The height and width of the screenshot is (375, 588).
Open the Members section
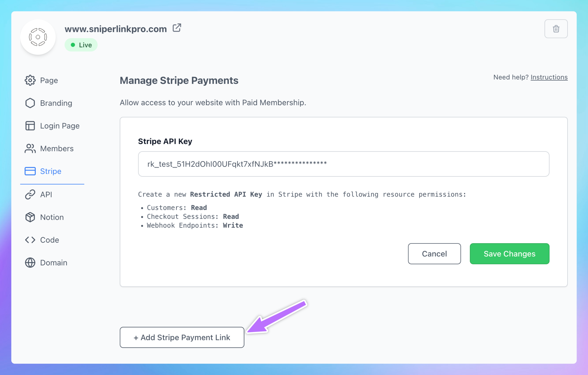(x=57, y=148)
